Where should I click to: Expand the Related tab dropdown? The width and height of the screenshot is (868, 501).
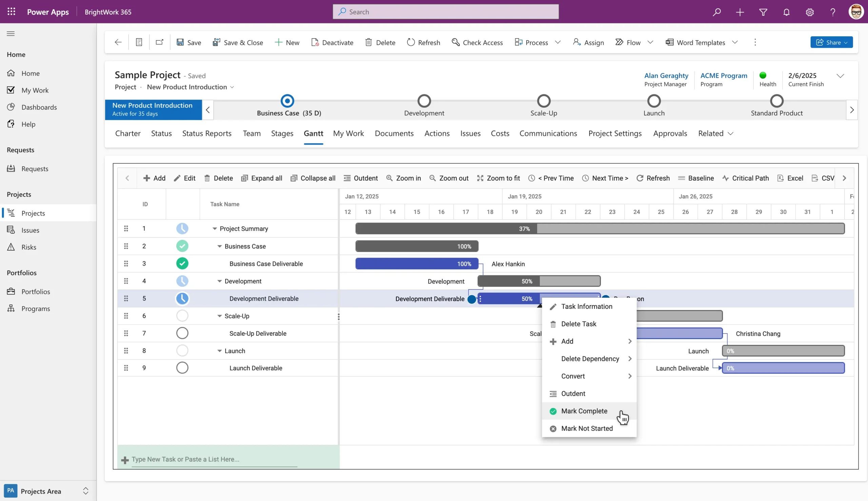(x=731, y=133)
